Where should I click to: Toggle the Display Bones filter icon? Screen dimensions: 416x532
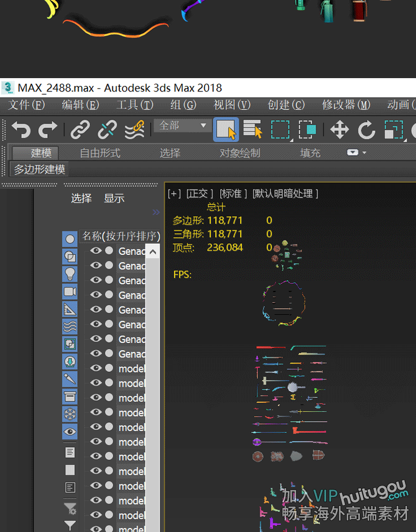[x=70, y=379]
